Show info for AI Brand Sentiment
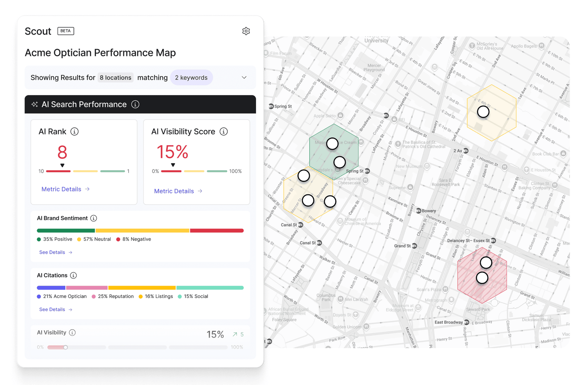Viewport: 588px width, 385px height. click(x=93, y=218)
